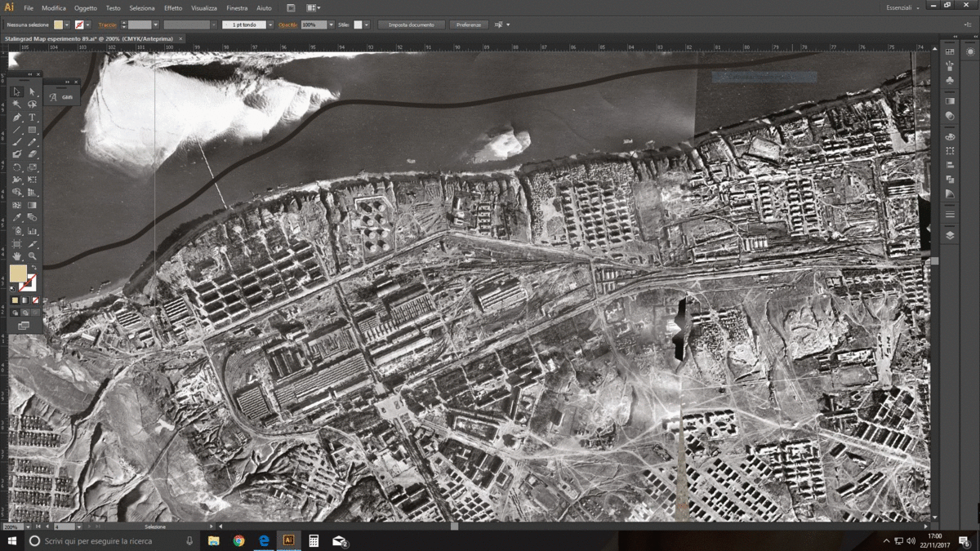The height and width of the screenshot is (551, 980).
Task: Open the Align panel icon
Action: pos(950,165)
